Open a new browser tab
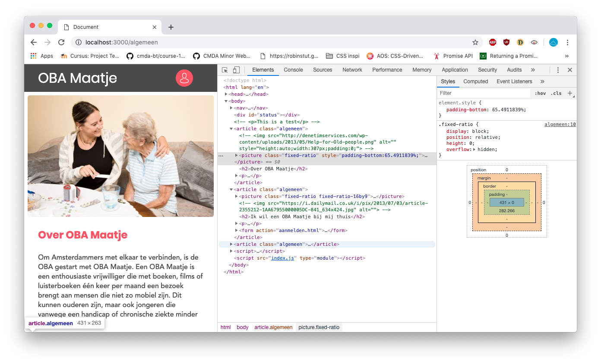Screen dimensions: 601x364 (171, 27)
